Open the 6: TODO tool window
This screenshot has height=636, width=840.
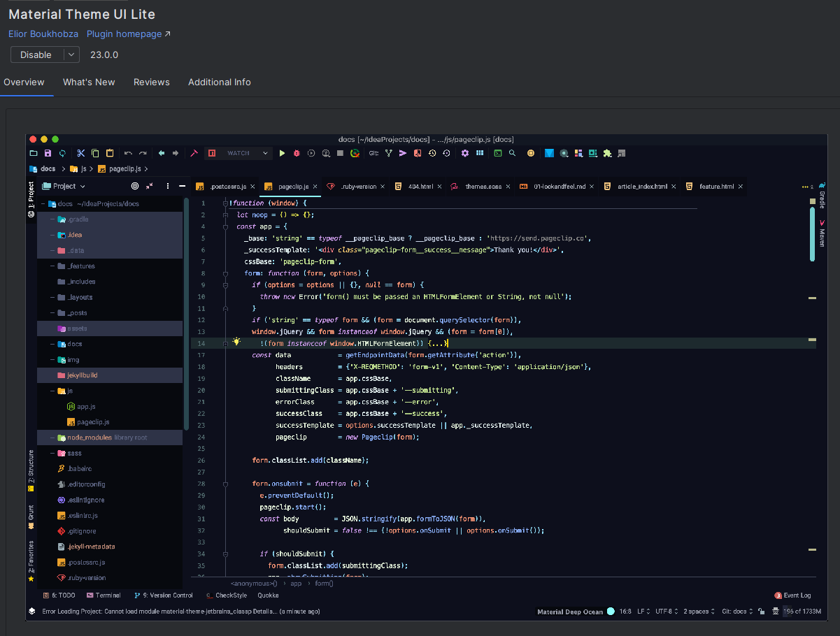pyautogui.click(x=59, y=595)
